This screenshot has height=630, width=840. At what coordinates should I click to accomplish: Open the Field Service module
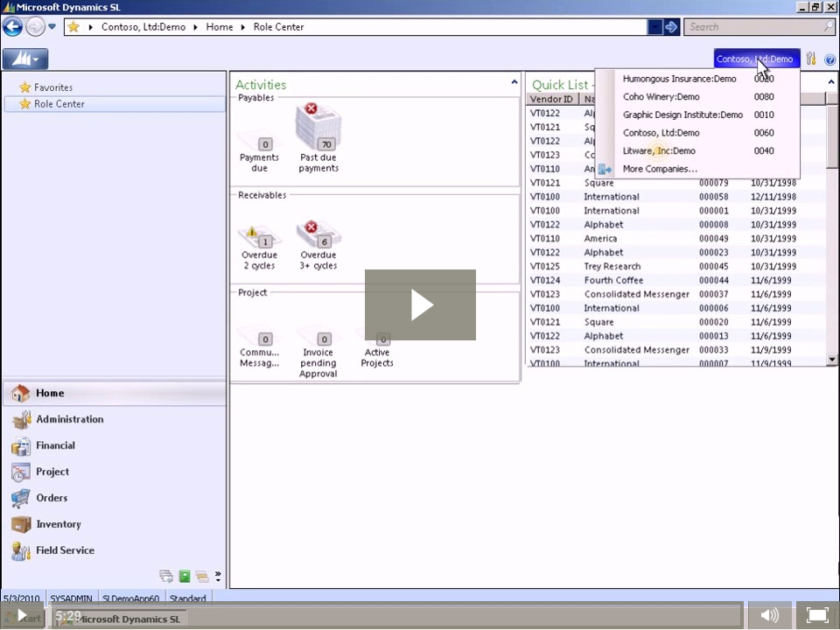click(x=114, y=550)
